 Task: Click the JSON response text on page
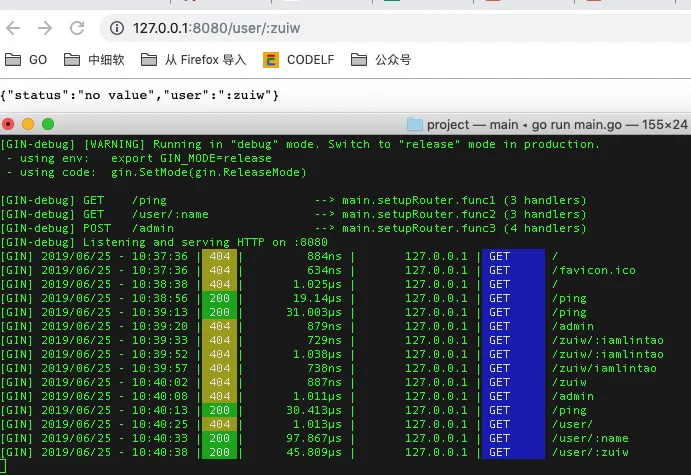point(140,95)
